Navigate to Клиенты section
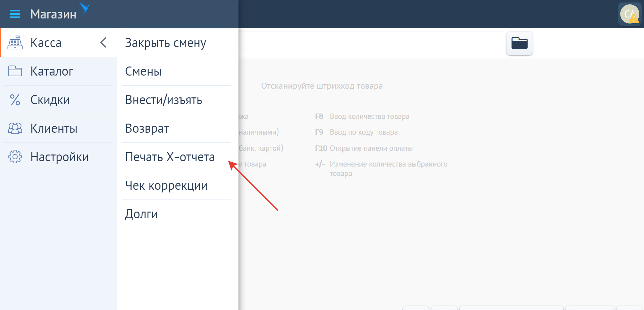Screen dimensions: 644x310 [x=54, y=128]
